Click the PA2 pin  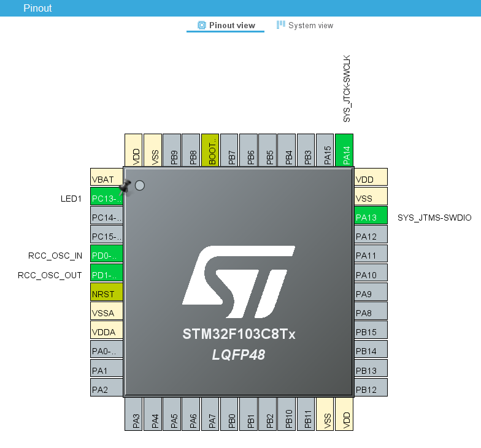coord(107,387)
